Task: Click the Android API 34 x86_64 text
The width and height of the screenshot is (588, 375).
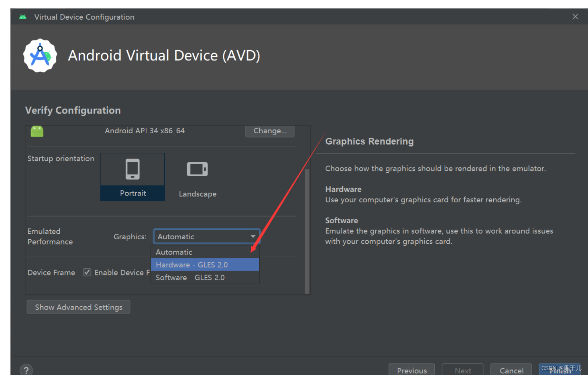Action: (x=145, y=131)
